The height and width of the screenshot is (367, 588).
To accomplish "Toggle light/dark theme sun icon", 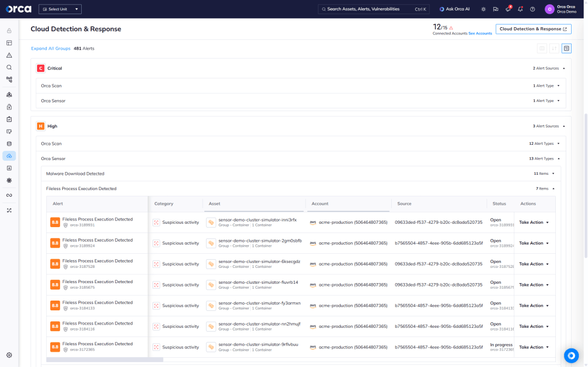I will tap(483, 9).
